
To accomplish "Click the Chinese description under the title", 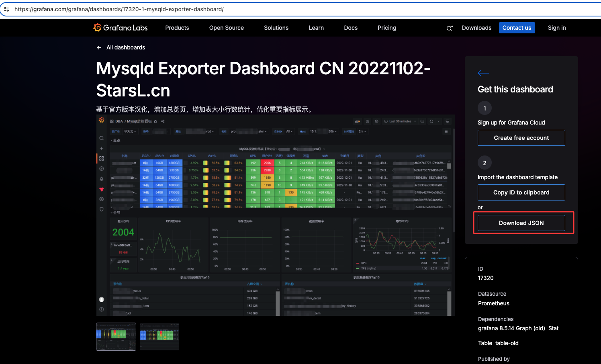I will click(x=205, y=109).
